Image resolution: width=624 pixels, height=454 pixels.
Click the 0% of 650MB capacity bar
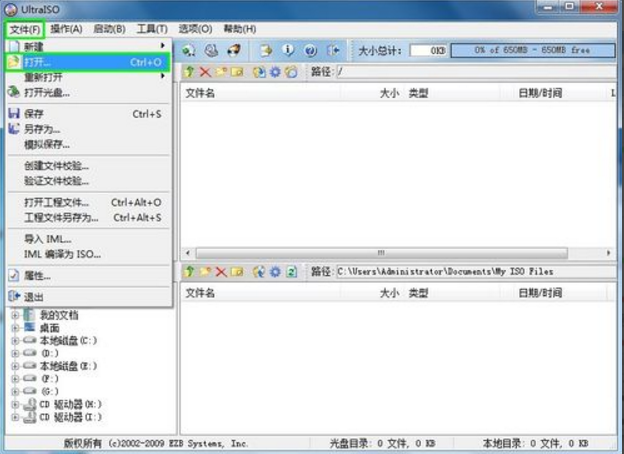[533, 51]
